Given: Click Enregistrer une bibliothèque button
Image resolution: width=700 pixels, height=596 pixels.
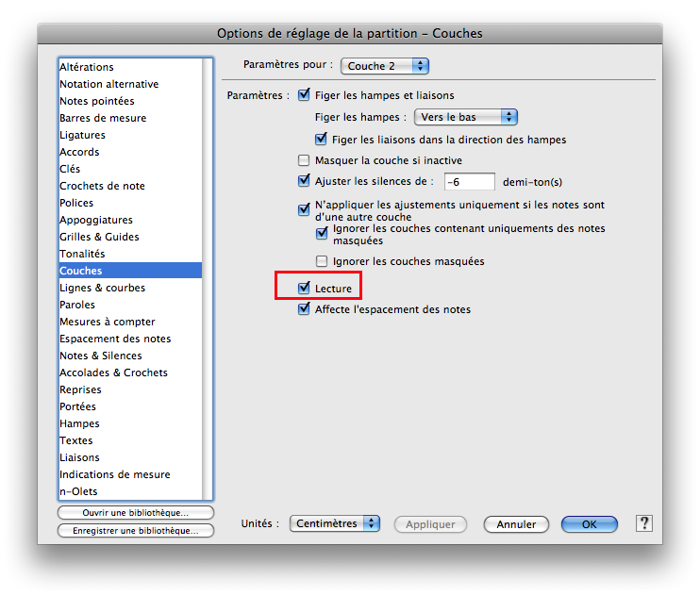Looking at the screenshot, I should pos(136,531).
